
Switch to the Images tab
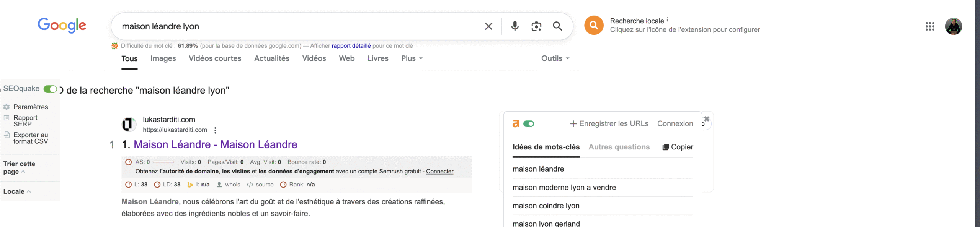163,58
